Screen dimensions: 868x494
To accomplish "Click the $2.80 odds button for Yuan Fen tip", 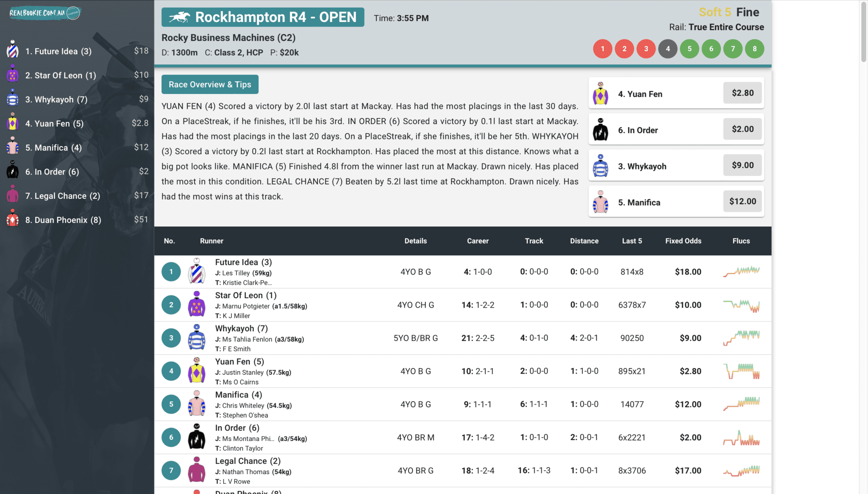I will (x=743, y=93).
